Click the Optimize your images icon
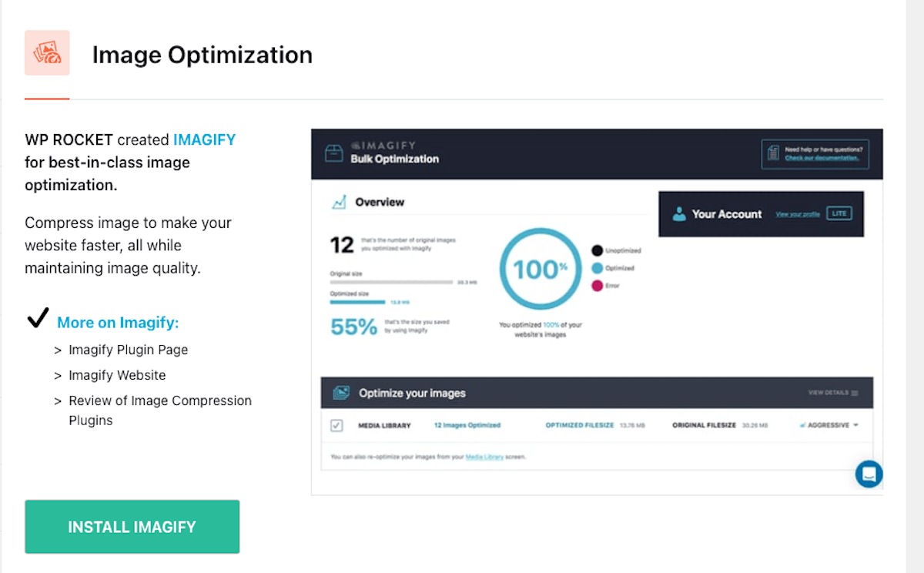 point(341,393)
